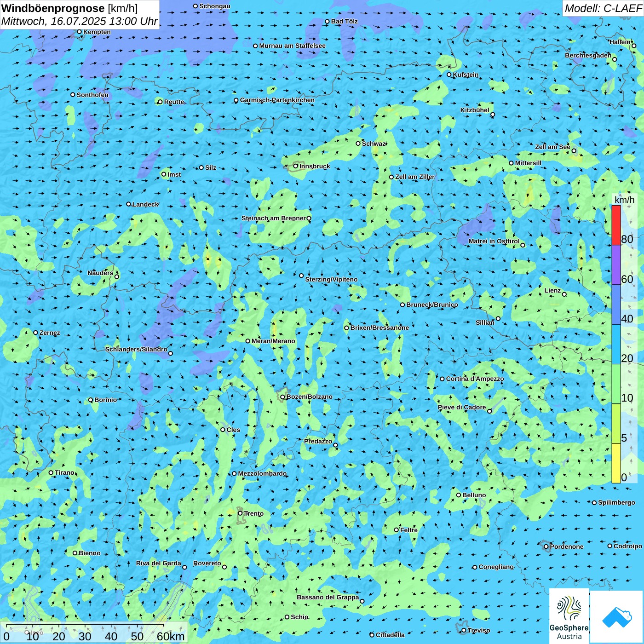The width and height of the screenshot is (644, 644).
Task: Click the Bormio city label
Action: 106,400
